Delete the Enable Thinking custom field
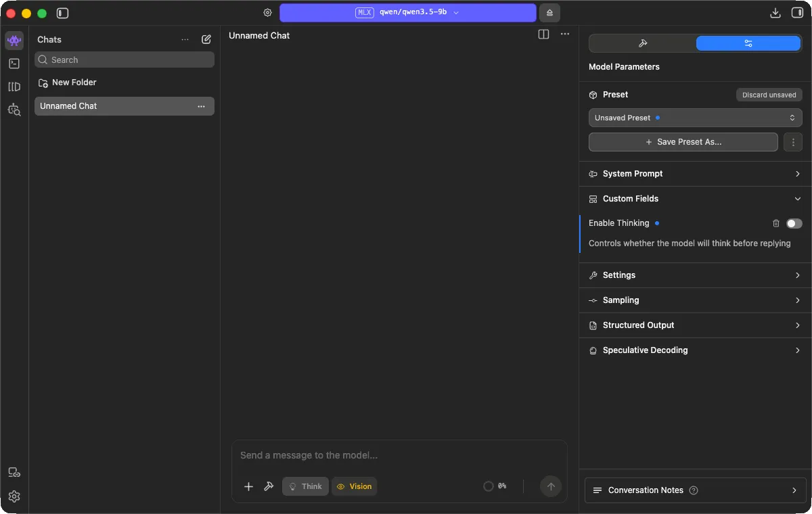 coord(776,223)
